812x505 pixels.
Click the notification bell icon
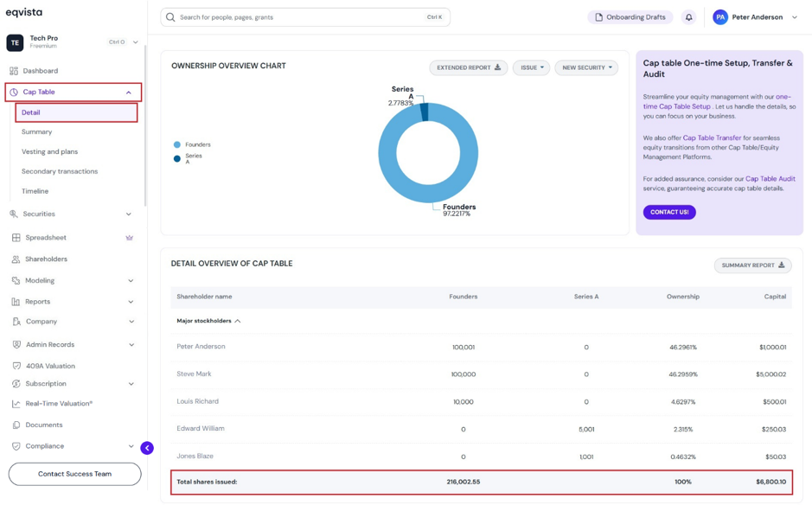tap(688, 17)
